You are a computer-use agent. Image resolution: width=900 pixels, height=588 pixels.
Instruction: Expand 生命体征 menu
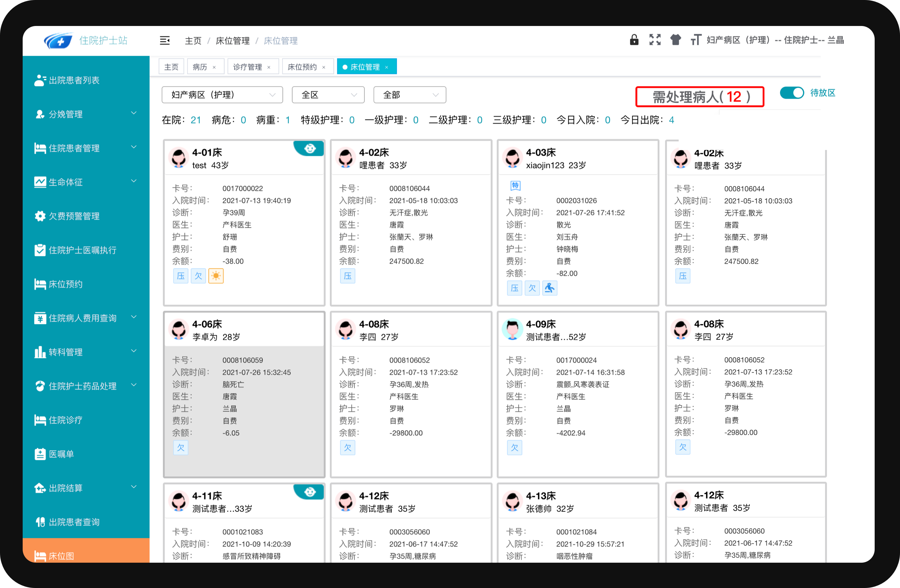[86, 182]
